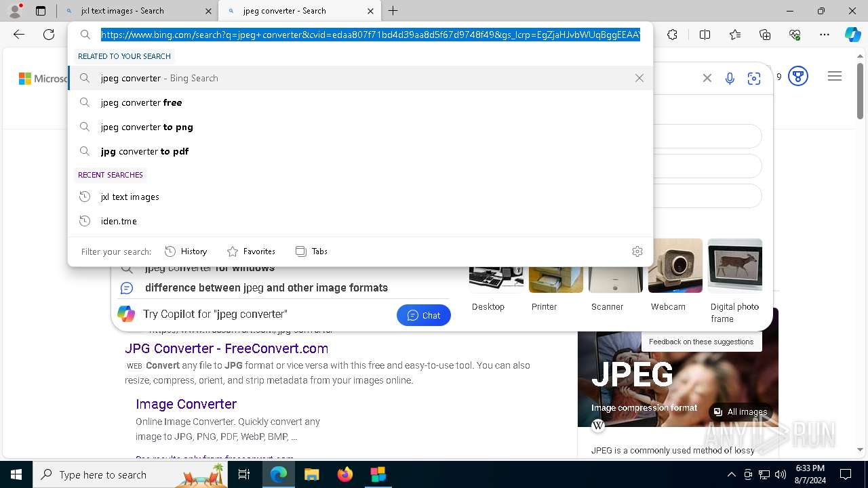Filter suggestions by Tabs

point(312,251)
